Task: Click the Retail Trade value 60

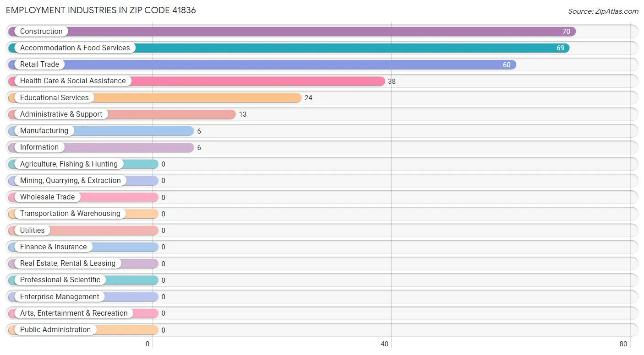Action: point(507,65)
